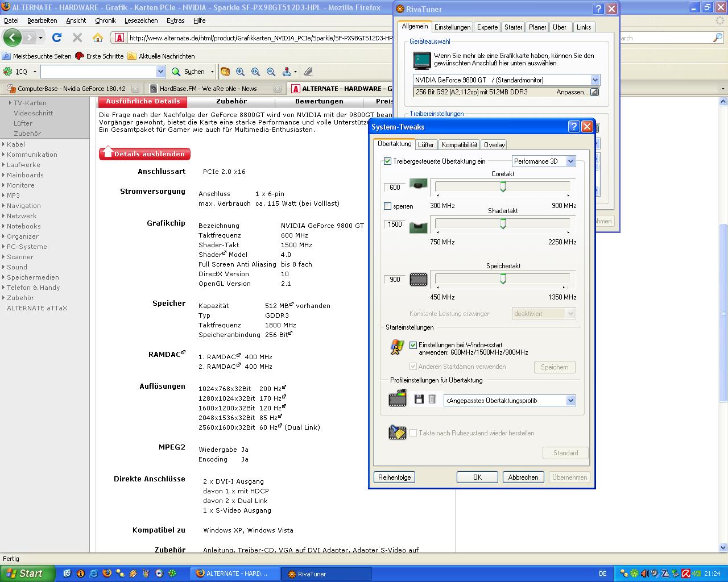This screenshot has height=582, width=728.
Task: Open the ICQ search field dropdown arrow
Action: (160, 72)
